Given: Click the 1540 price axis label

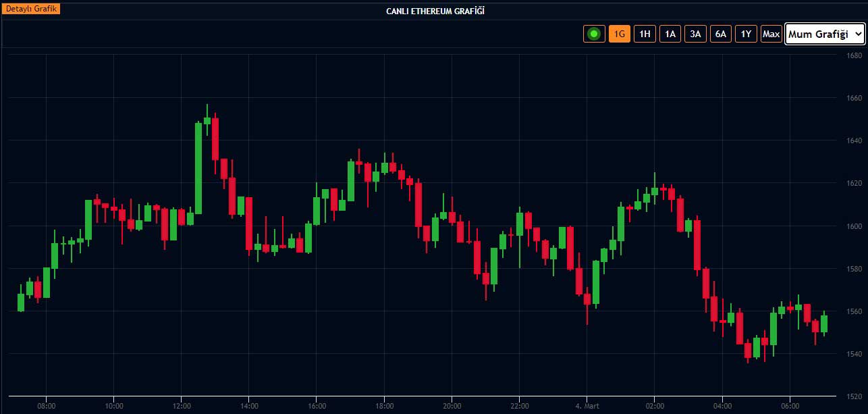Looking at the screenshot, I should 855,354.
